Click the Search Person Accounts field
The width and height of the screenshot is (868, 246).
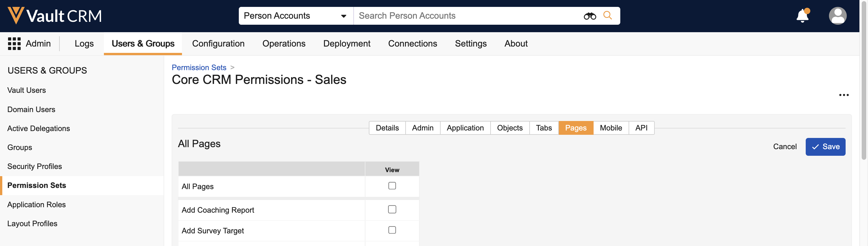pyautogui.click(x=468, y=16)
